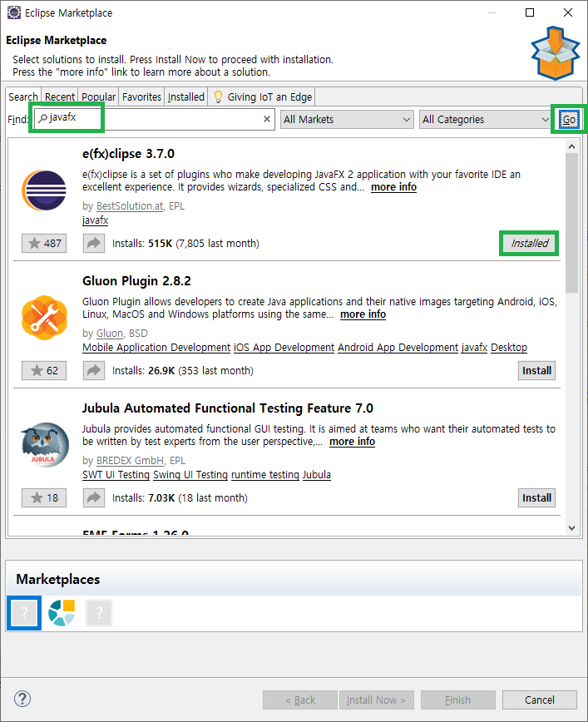Open the Gluon author link

pyautogui.click(x=110, y=333)
